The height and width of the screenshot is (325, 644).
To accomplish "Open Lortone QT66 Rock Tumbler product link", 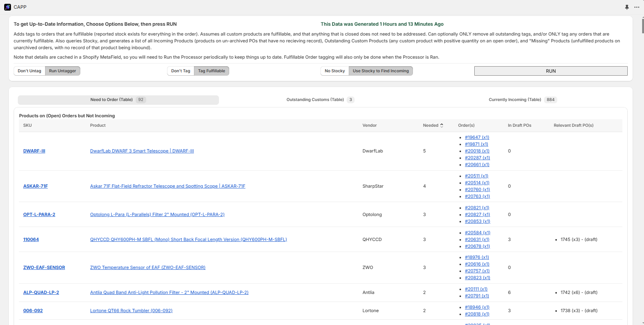I will tap(131, 311).
